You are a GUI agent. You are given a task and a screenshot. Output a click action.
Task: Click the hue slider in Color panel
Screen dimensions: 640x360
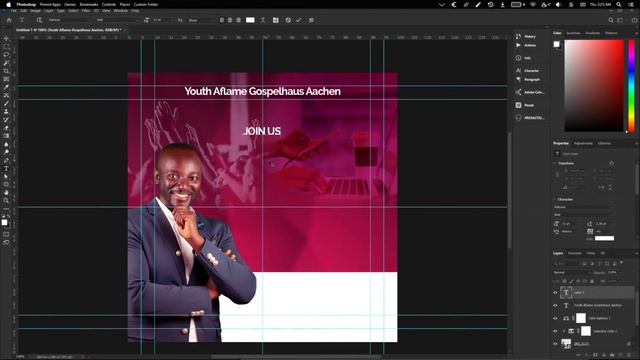pyautogui.click(x=631, y=86)
